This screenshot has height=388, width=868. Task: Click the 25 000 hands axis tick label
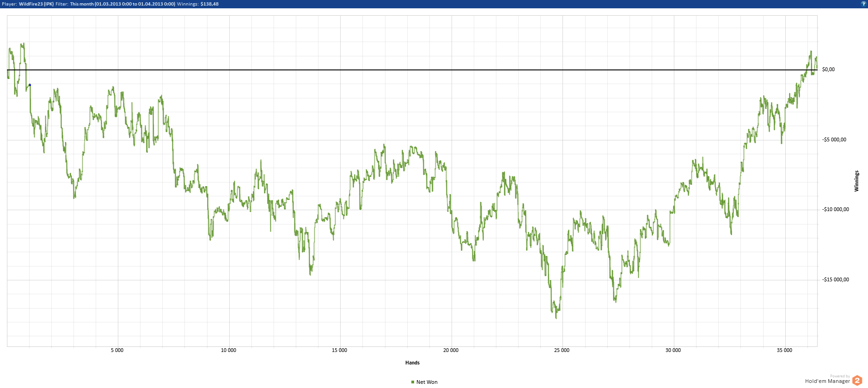562,350
